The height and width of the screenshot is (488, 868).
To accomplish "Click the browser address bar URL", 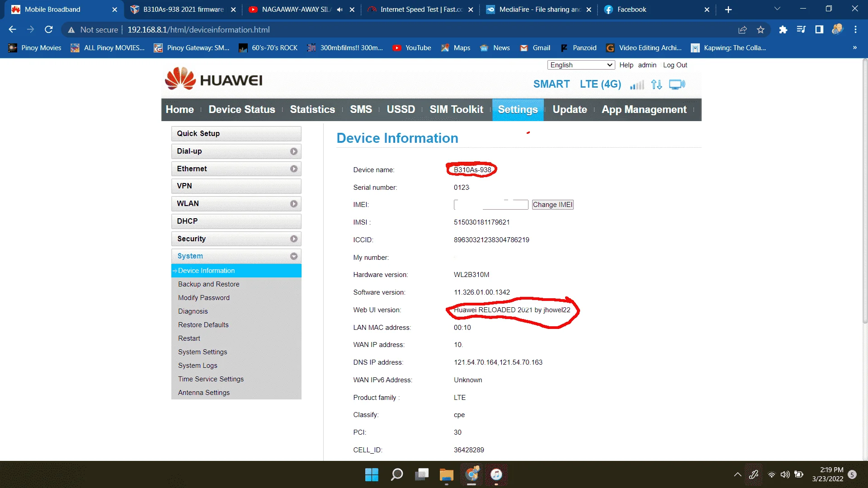I will (198, 30).
